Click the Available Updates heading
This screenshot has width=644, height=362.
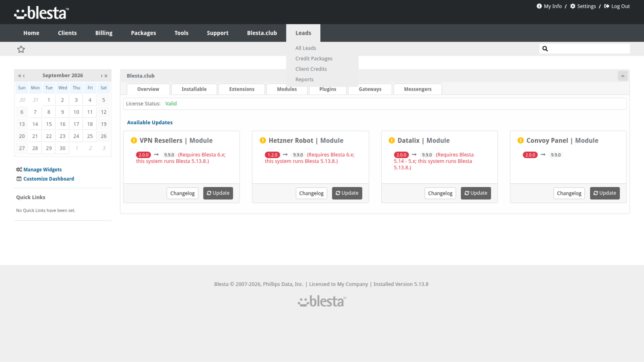150,123
